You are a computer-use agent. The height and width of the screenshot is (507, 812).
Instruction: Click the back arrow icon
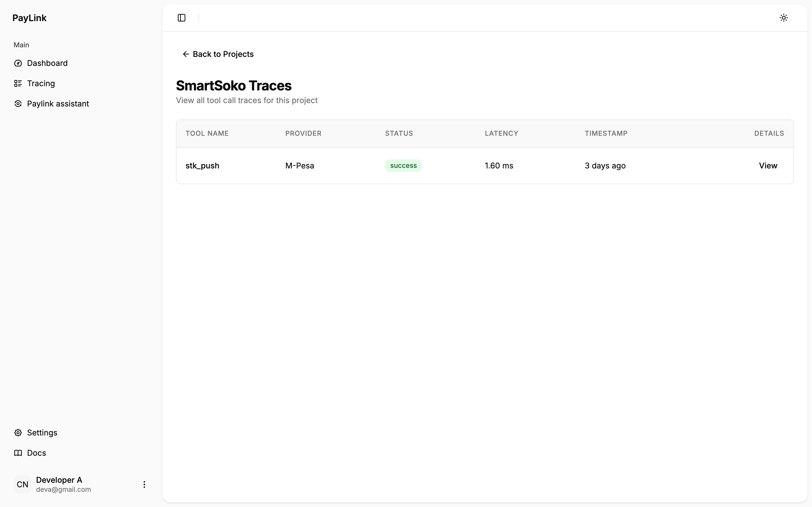pyautogui.click(x=186, y=54)
